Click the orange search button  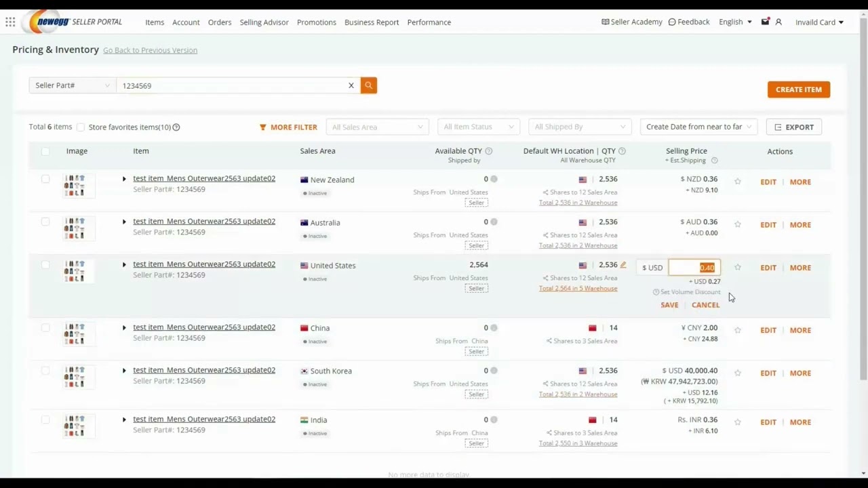point(368,85)
